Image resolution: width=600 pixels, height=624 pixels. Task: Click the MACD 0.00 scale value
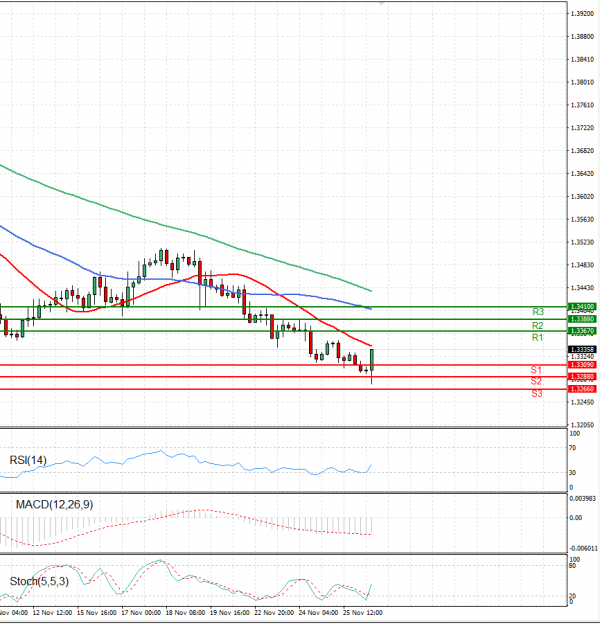point(576,518)
